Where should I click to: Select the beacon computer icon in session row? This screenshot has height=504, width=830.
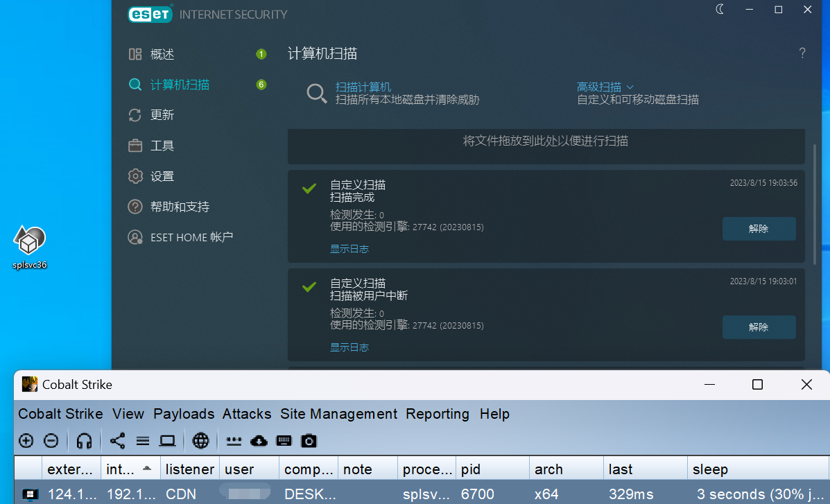pyautogui.click(x=30, y=494)
